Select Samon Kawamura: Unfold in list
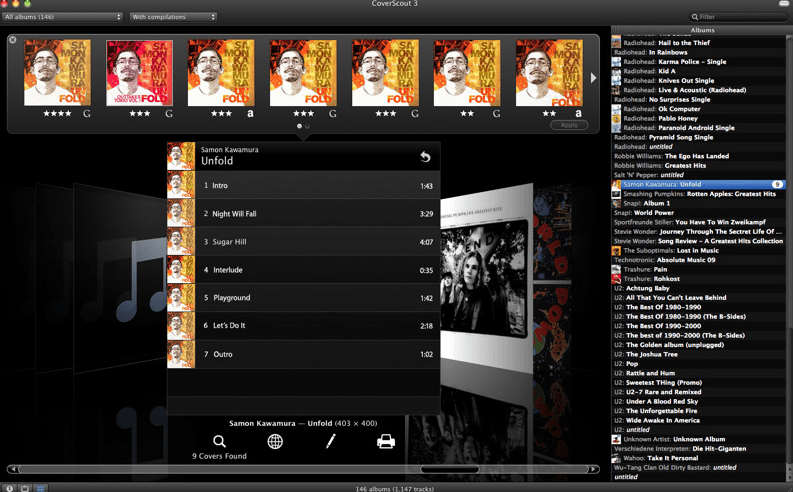This screenshot has width=793, height=492. point(698,185)
